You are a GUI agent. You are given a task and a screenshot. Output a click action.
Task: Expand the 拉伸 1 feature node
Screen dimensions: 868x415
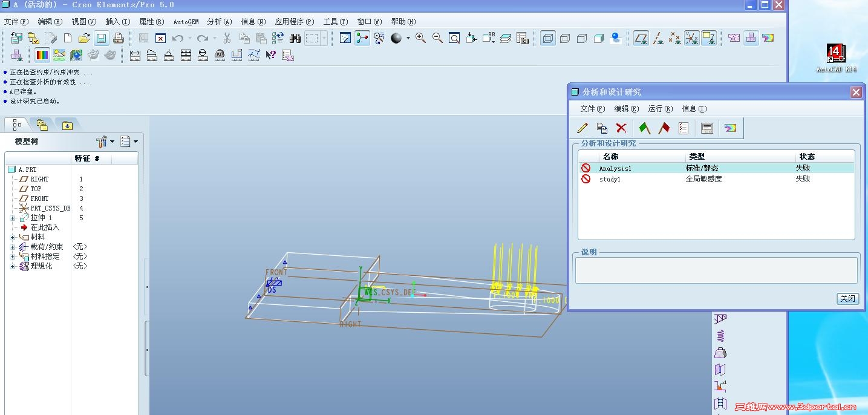13,218
